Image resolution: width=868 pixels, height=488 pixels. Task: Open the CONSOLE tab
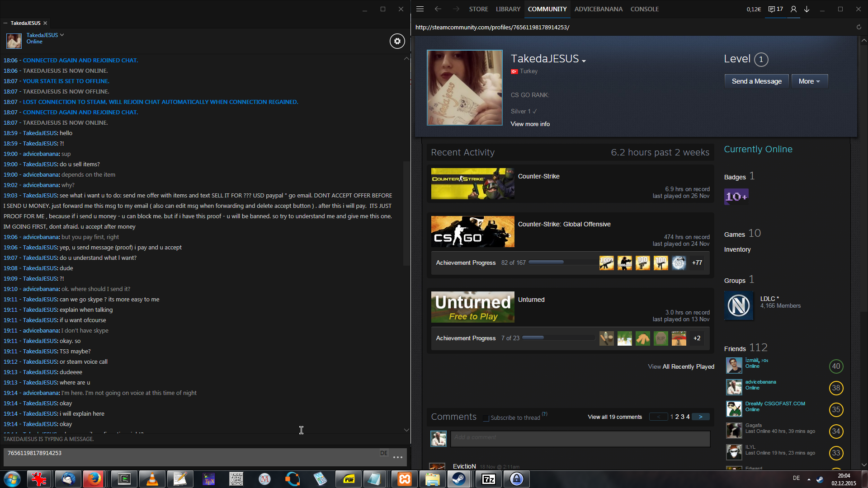[644, 9]
